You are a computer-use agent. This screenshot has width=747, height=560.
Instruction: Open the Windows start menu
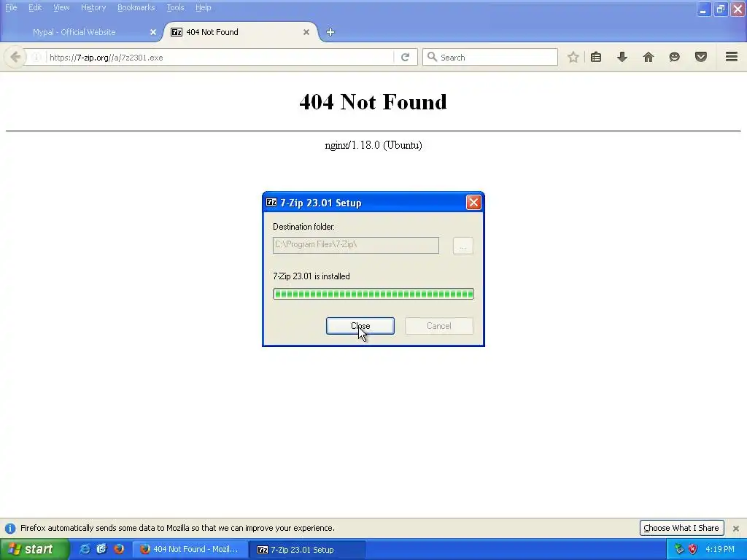35,549
